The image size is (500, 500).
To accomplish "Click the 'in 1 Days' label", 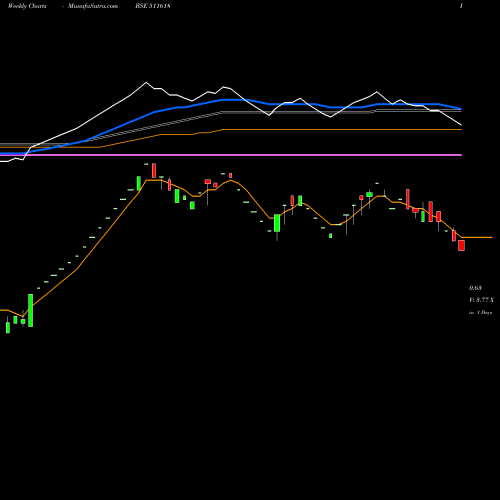I will (481, 313).
